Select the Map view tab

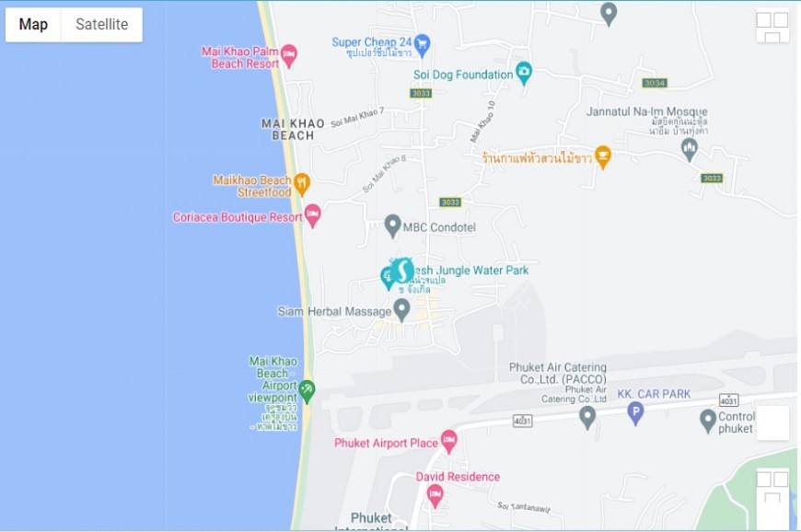click(33, 25)
